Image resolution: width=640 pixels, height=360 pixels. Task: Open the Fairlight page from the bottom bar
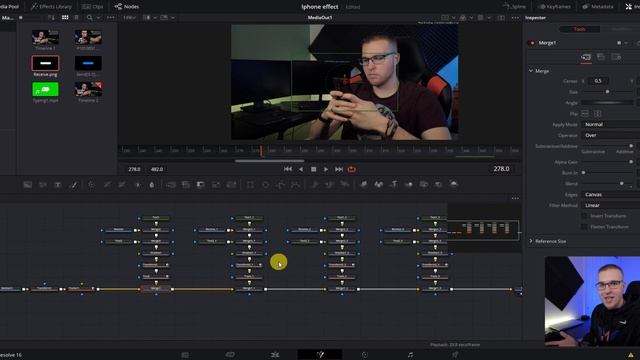[x=410, y=355]
